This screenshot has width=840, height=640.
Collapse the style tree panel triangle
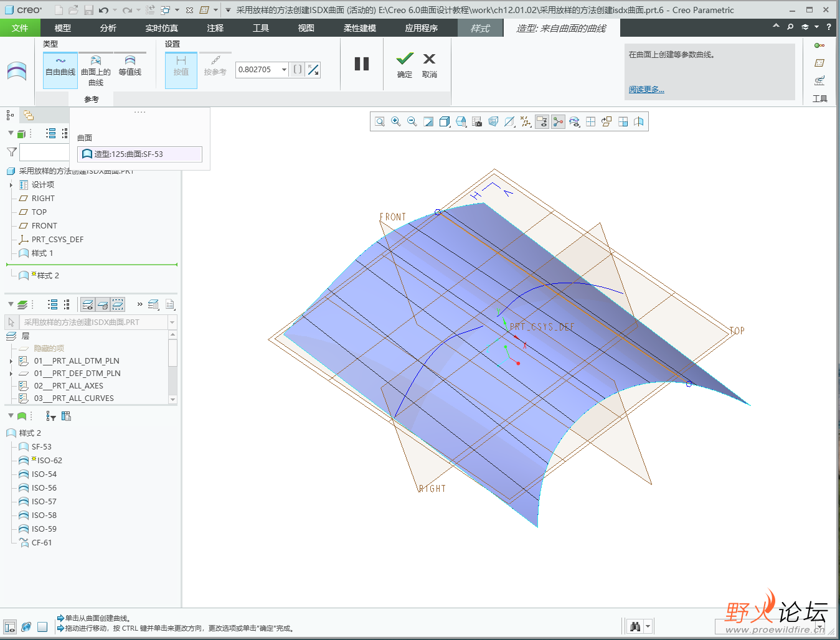point(11,415)
